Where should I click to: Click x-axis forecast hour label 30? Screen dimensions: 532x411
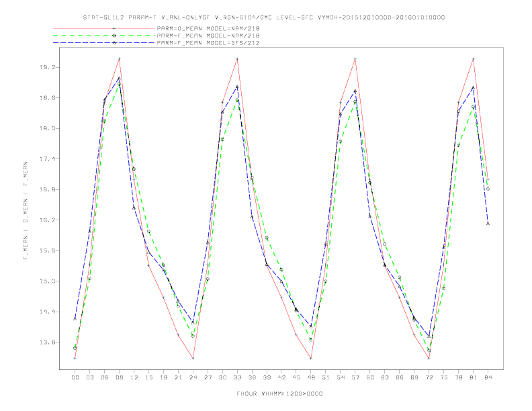tap(222, 377)
